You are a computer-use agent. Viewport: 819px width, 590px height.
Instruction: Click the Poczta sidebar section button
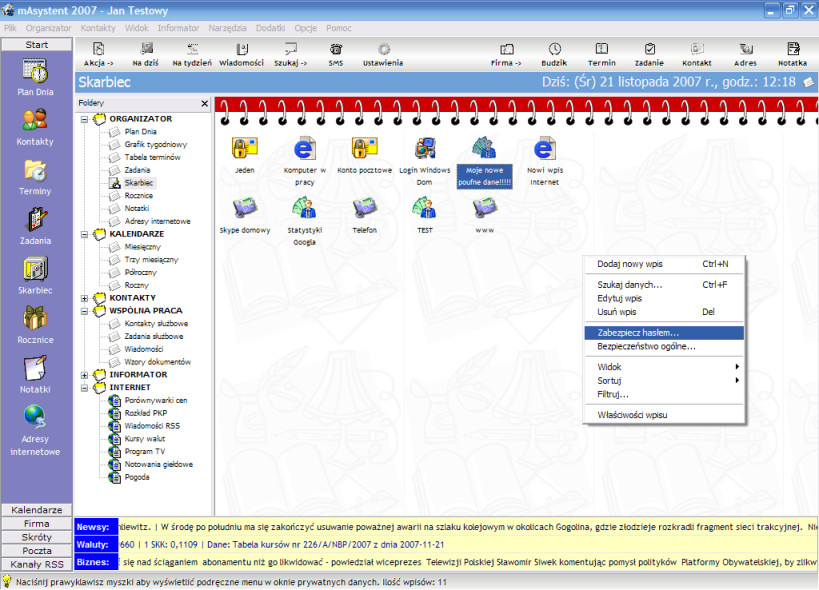pos(37,550)
